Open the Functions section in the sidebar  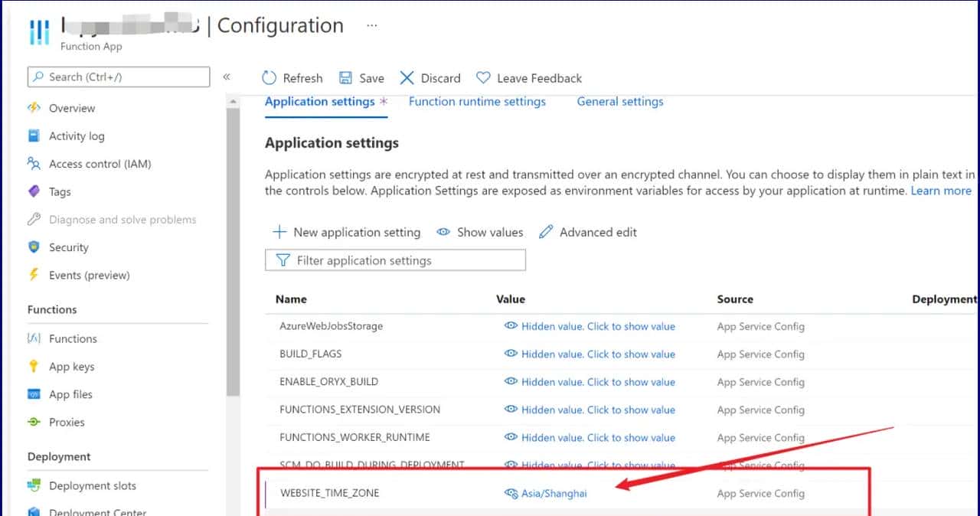point(72,338)
